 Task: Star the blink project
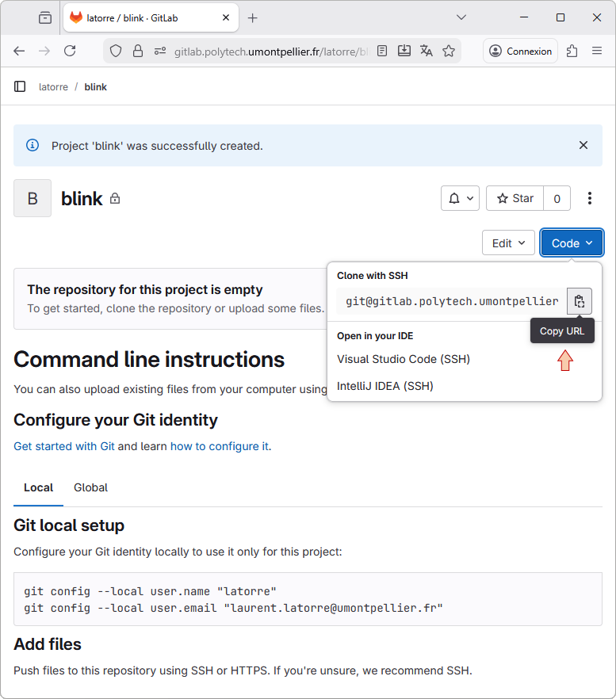pos(515,198)
